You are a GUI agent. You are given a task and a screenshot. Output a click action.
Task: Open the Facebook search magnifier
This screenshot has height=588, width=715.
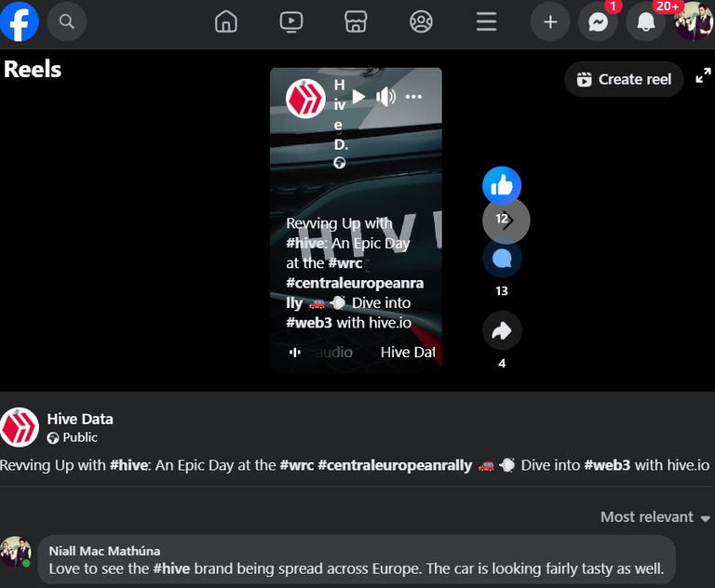pos(67,21)
